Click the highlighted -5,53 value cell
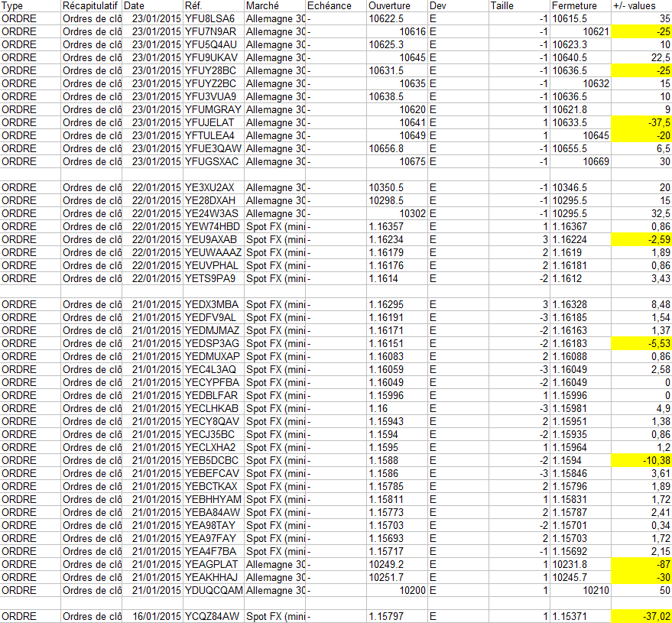 point(641,344)
